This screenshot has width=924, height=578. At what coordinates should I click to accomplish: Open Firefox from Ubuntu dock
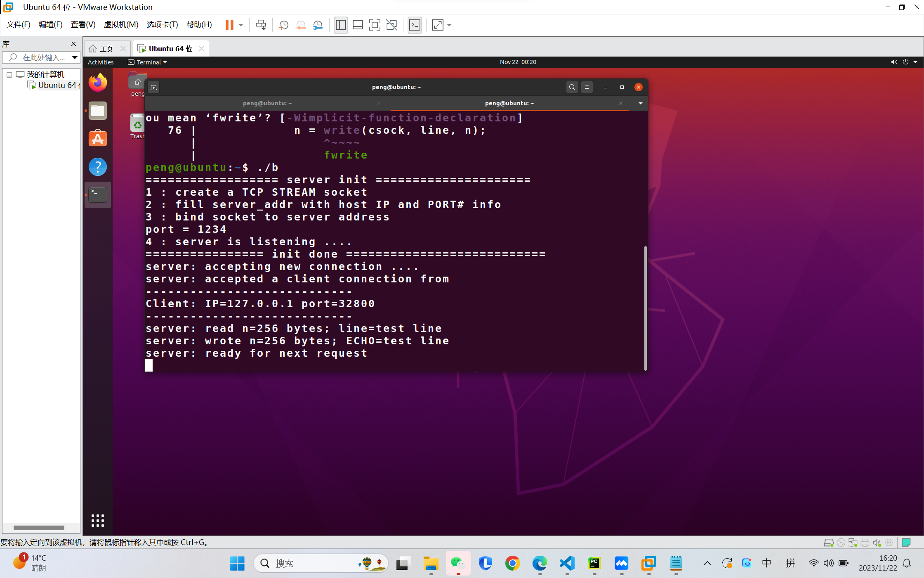tap(98, 83)
